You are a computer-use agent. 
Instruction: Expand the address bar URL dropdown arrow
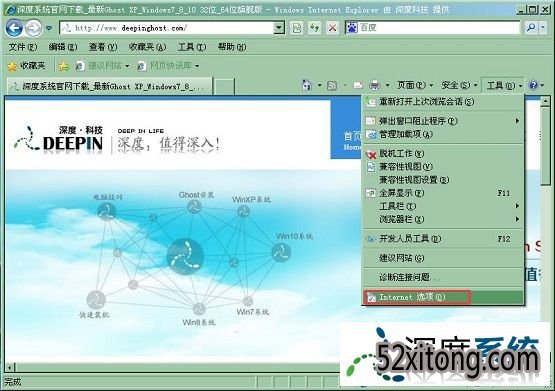click(x=279, y=28)
